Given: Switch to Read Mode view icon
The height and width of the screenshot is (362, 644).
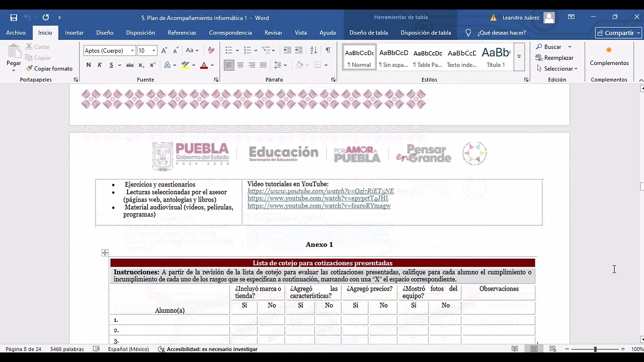Looking at the screenshot, I should tap(515, 349).
